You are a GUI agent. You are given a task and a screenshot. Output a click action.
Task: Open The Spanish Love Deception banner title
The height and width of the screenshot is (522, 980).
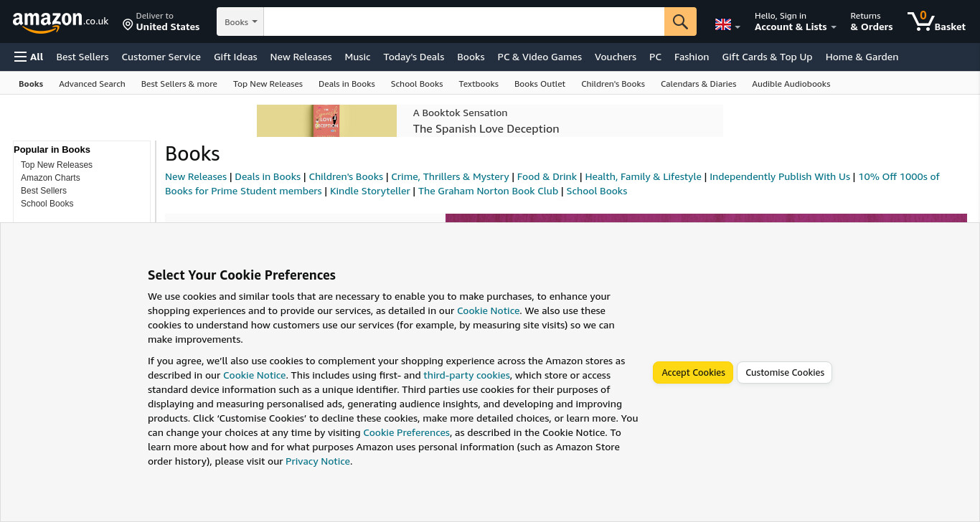(486, 129)
